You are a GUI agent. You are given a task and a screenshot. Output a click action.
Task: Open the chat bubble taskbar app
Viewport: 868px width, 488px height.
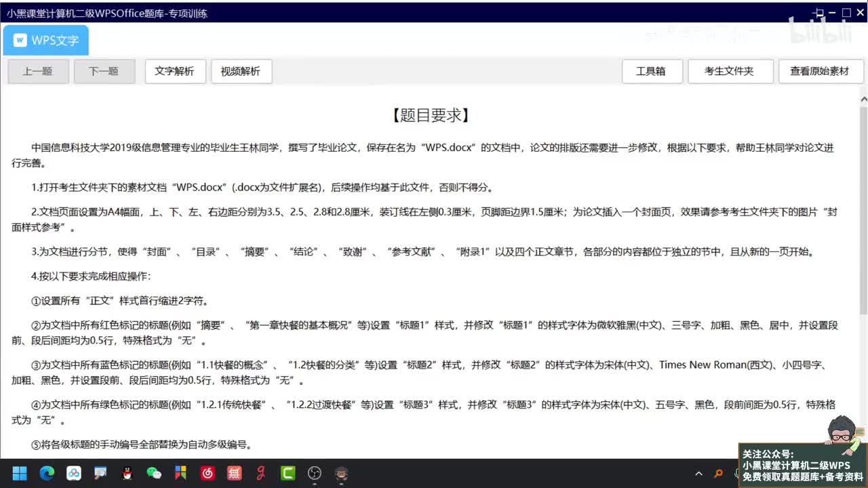(x=100, y=473)
